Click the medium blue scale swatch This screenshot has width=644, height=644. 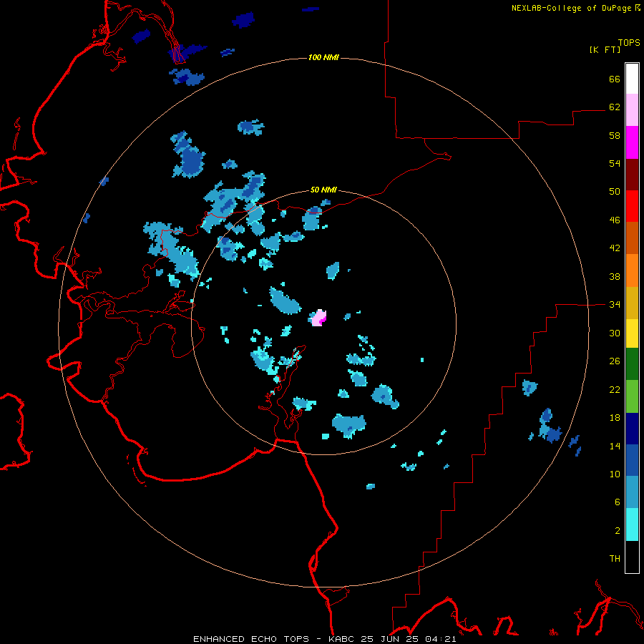(632, 460)
